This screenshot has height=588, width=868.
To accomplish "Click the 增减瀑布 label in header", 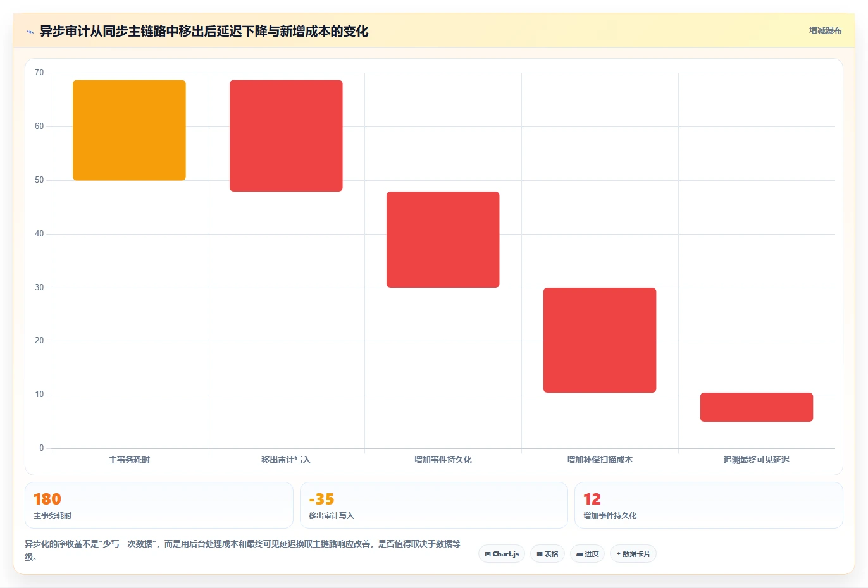I will [x=825, y=30].
